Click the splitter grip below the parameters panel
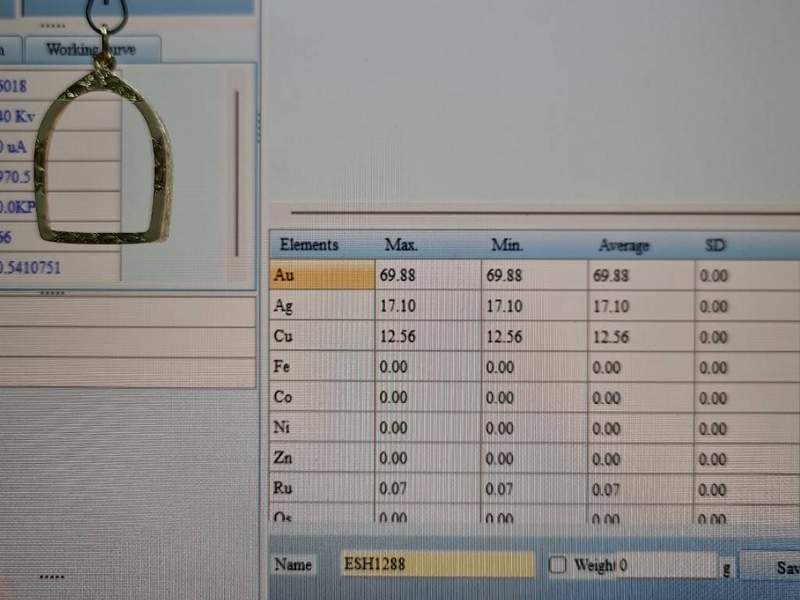The width and height of the screenshot is (800, 600). click(x=52, y=293)
